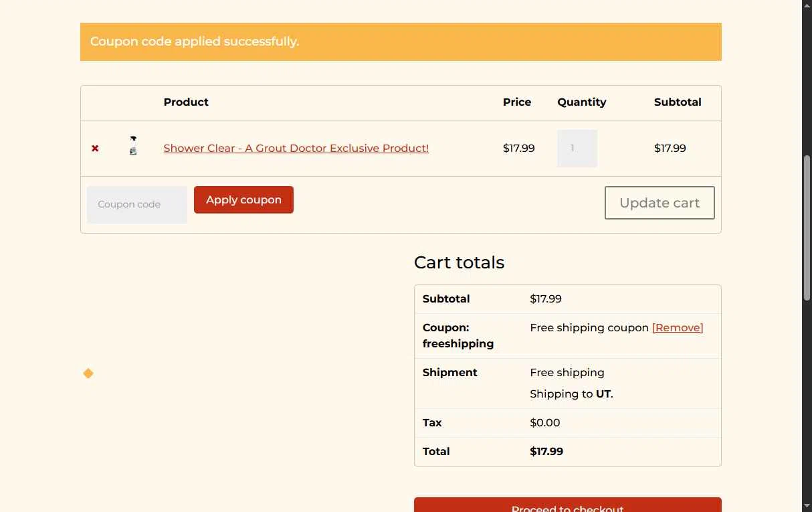Select the Free shipping shipment option text
The height and width of the screenshot is (512, 812).
567,372
